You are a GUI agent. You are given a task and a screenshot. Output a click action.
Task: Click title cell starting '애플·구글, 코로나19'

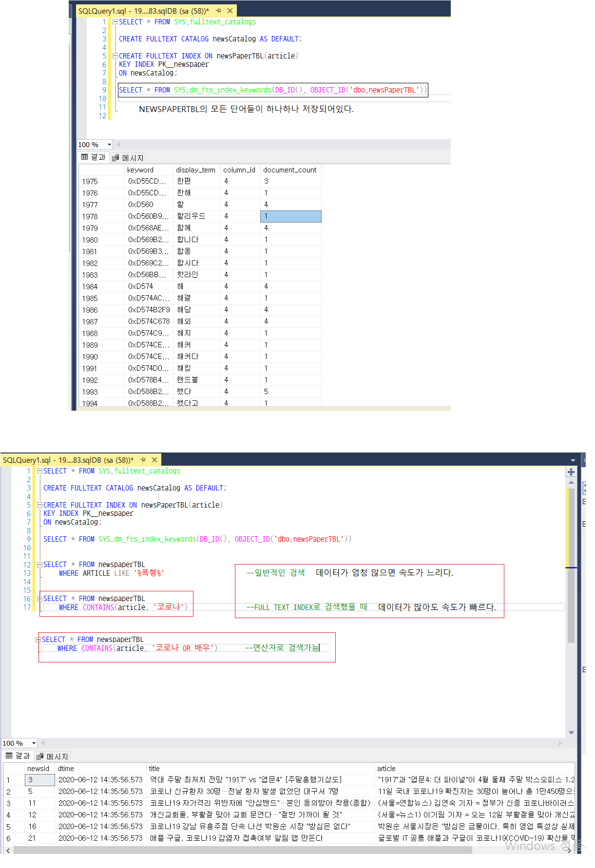pyautogui.click(x=260, y=838)
